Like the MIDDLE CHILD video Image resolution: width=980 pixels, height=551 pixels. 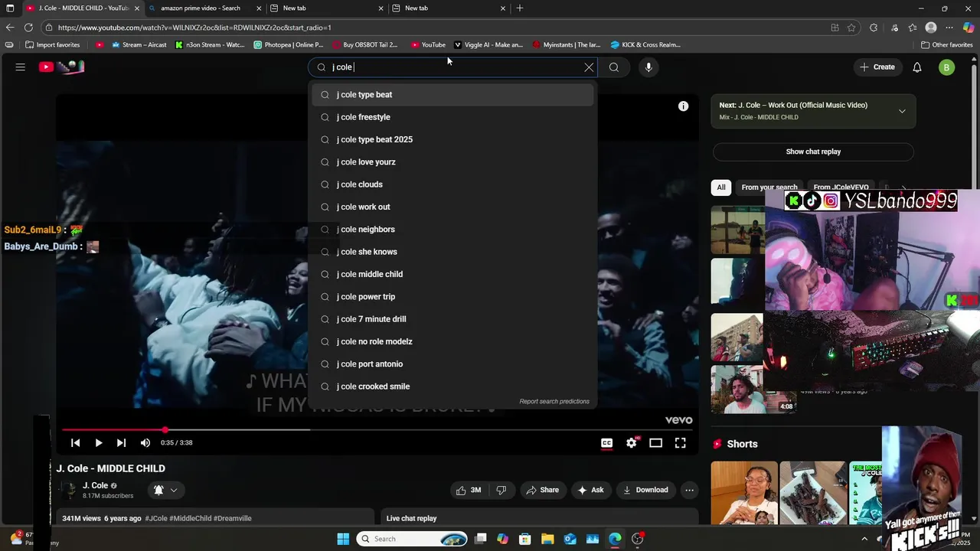pyautogui.click(x=469, y=491)
